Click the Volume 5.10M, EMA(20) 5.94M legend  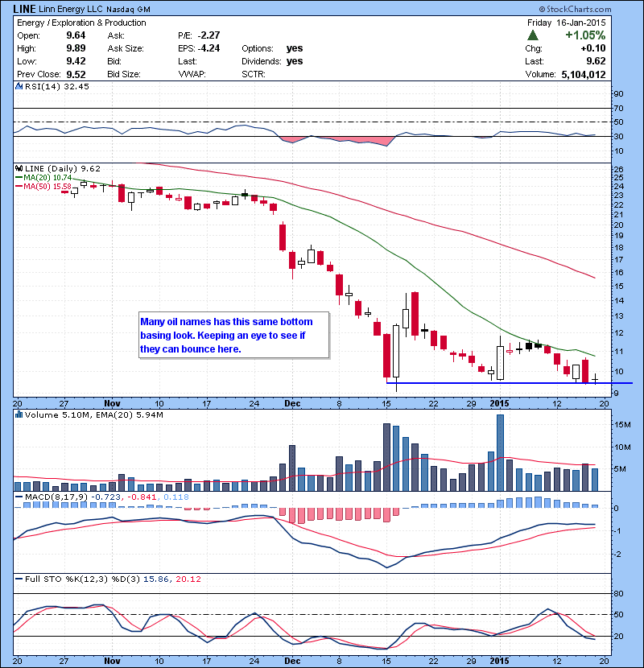[x=93, y=414]
